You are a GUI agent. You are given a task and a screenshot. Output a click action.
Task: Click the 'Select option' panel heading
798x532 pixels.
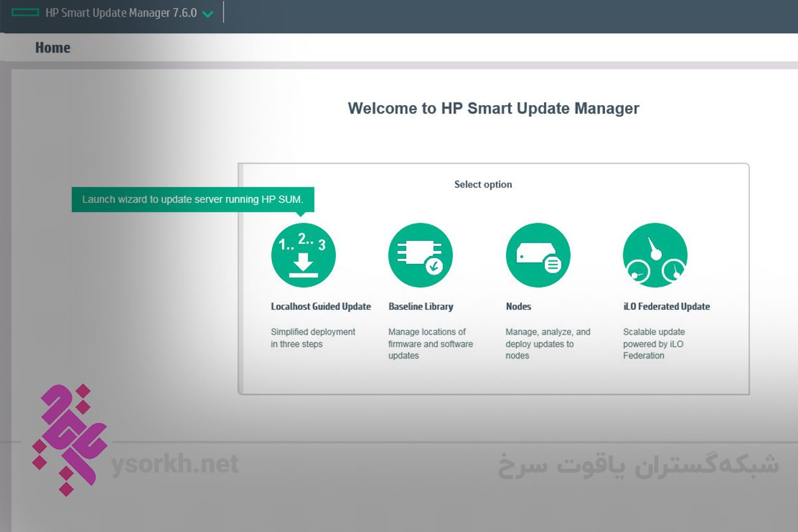[483, 184]
